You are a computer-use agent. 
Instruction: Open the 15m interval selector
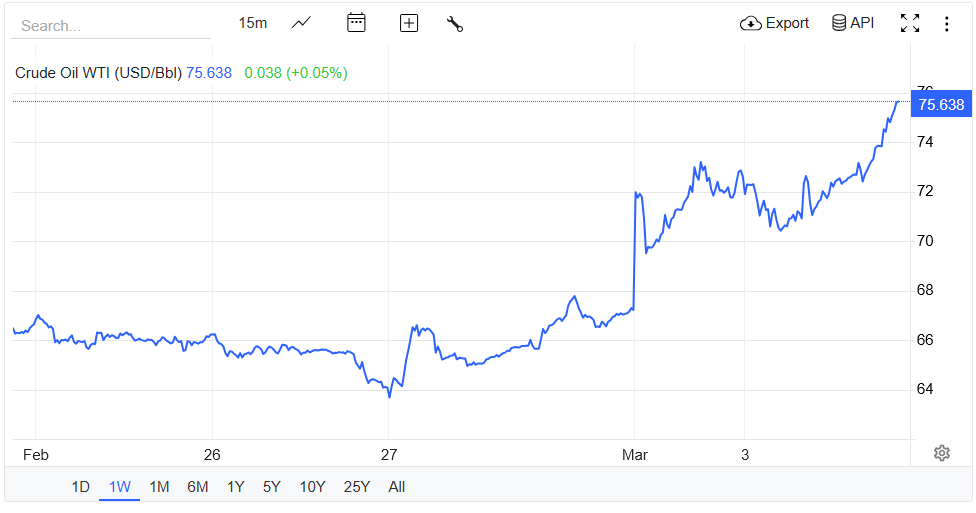pos(253,24)
